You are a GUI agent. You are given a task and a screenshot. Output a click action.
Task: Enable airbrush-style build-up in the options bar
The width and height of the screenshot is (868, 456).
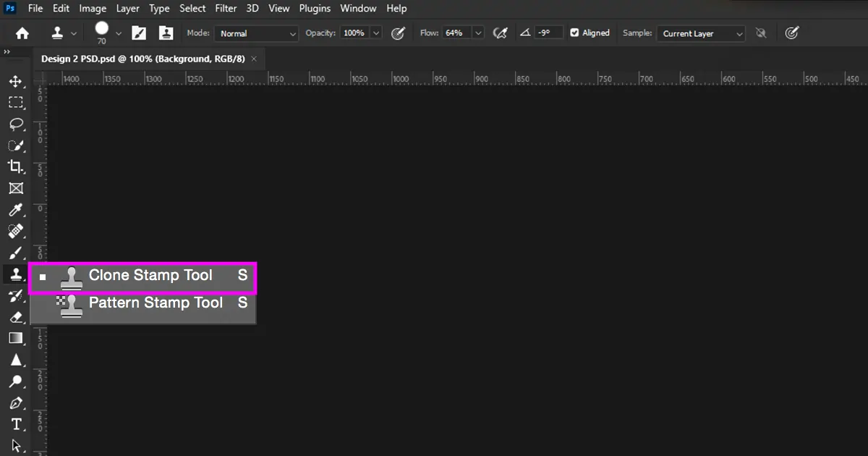pyautogui.click(x=501, y=33)
